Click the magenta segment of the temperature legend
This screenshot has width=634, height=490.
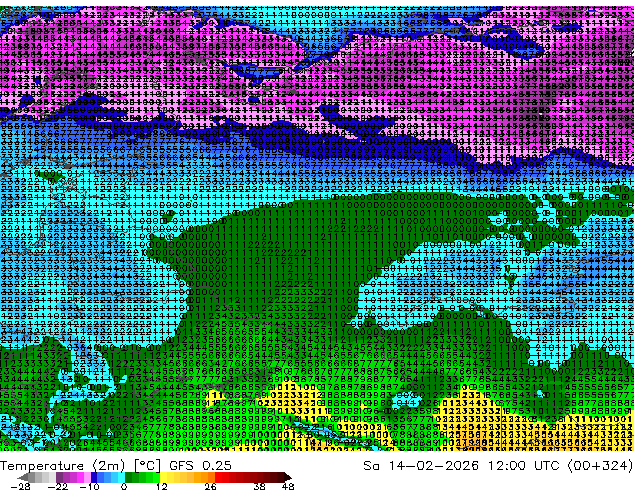[x=80, y=477]
